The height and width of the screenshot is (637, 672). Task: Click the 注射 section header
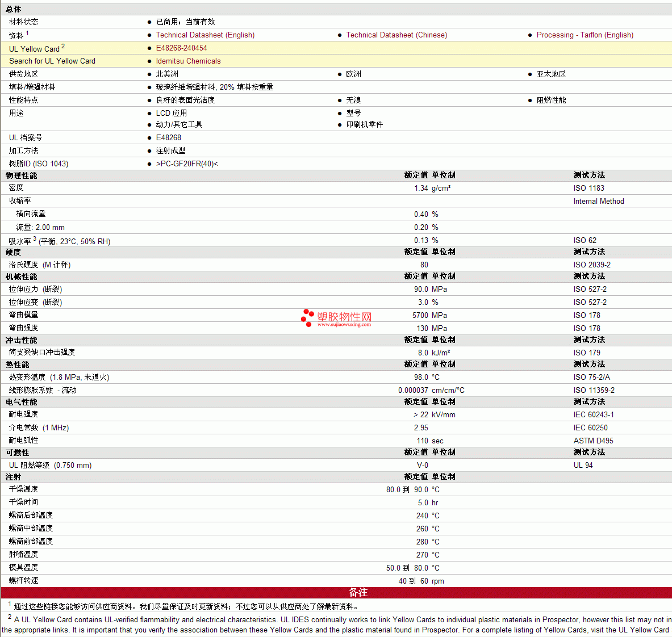[x=13, y=477]
